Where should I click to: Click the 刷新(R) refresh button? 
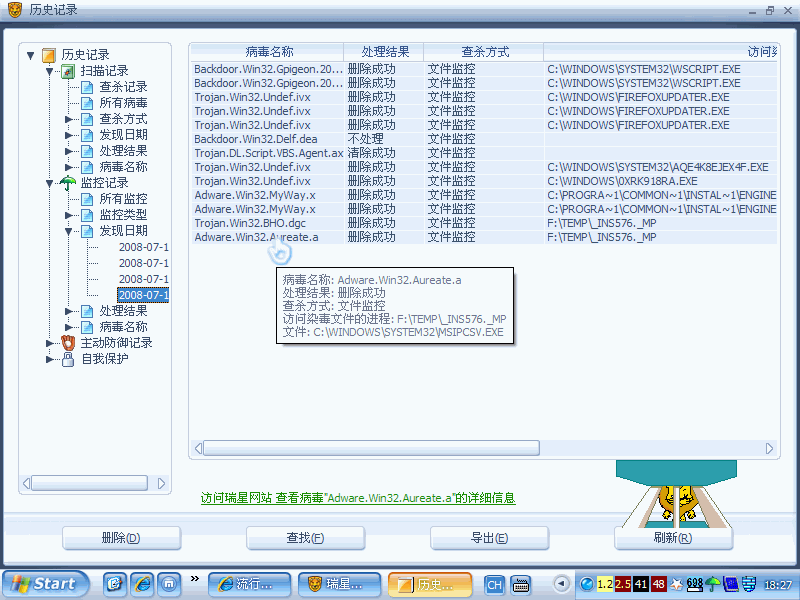point(673,538)
